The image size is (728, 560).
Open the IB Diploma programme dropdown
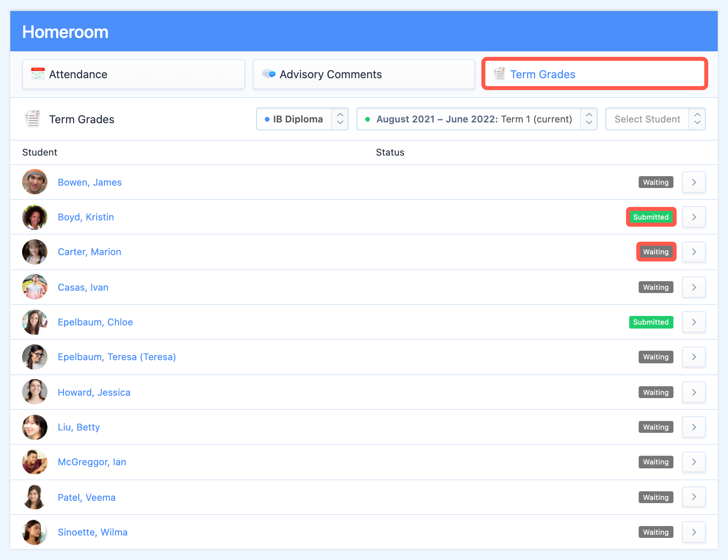(x=302, y=119)
